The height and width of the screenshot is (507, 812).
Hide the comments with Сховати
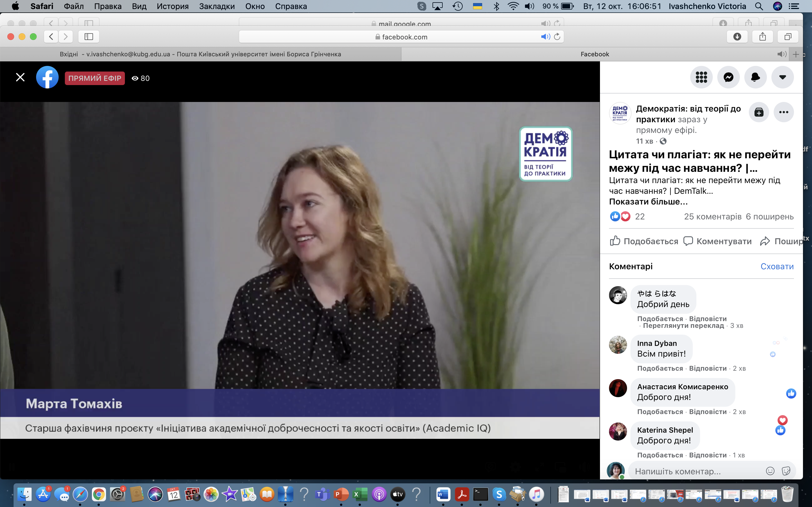click(777, 266)
